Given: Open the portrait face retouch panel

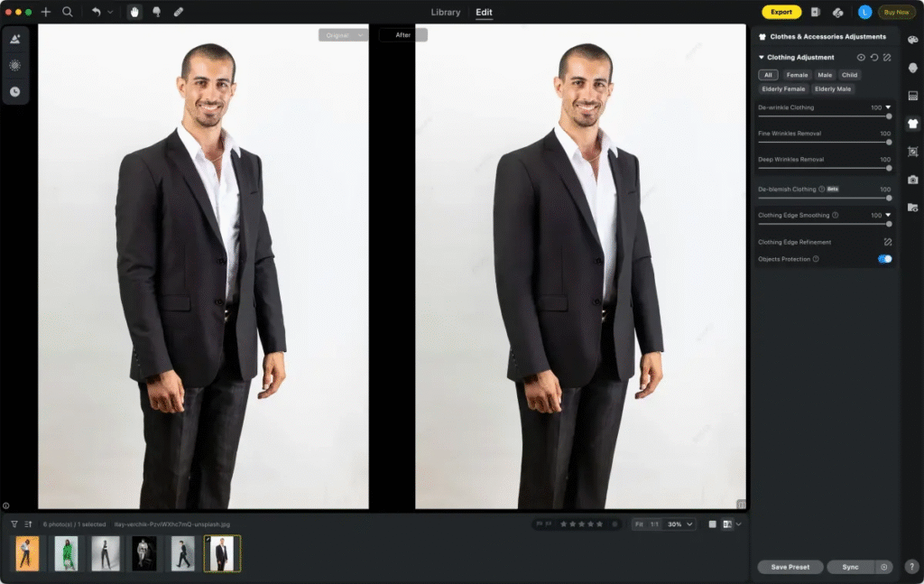Looking at the screenshot, I should (912, 68).
